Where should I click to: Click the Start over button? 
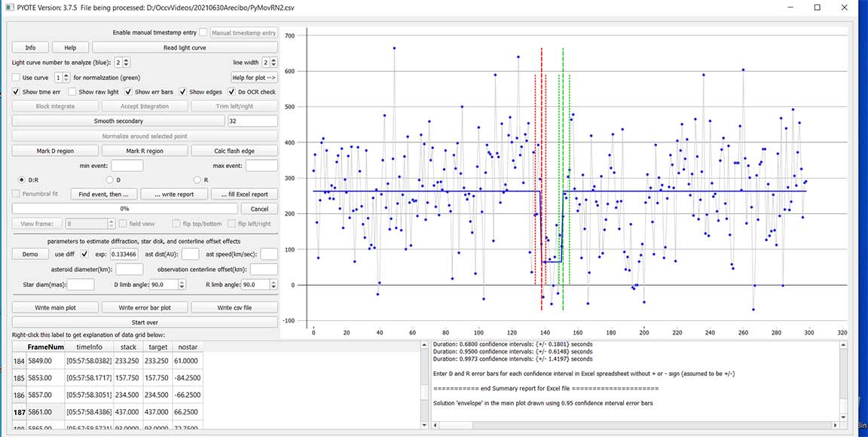click(x=145, y=322)
